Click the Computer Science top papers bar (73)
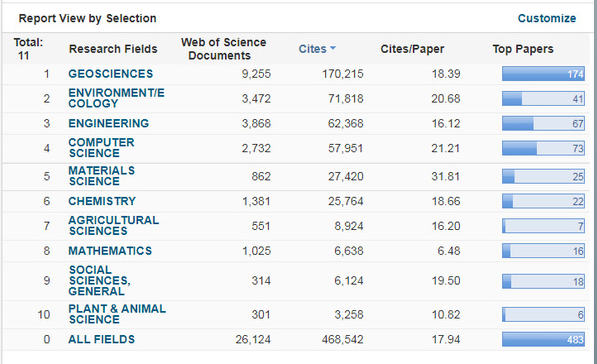Viewport: 597px width, 364px height. (543, 148)
